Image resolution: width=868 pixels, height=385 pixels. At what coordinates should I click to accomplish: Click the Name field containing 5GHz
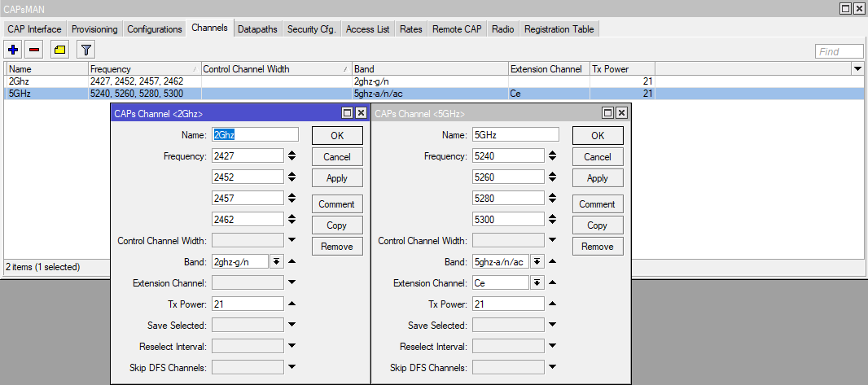516,134
